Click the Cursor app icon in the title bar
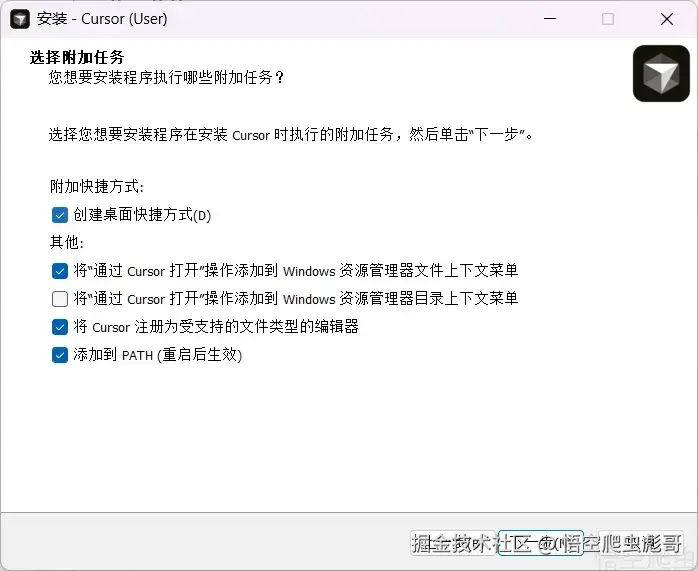The width and height of the screenshot is (698, 571). click(20, 19)
